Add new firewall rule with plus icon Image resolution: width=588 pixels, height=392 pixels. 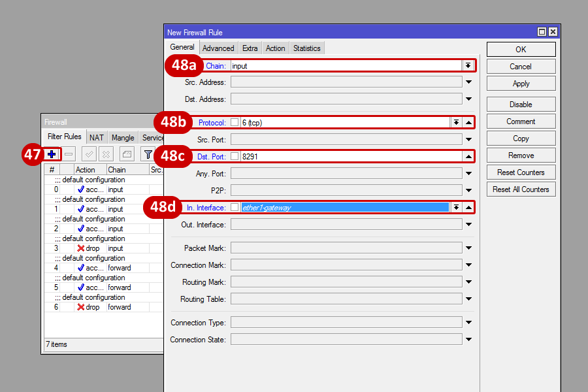tap(52, 154)
